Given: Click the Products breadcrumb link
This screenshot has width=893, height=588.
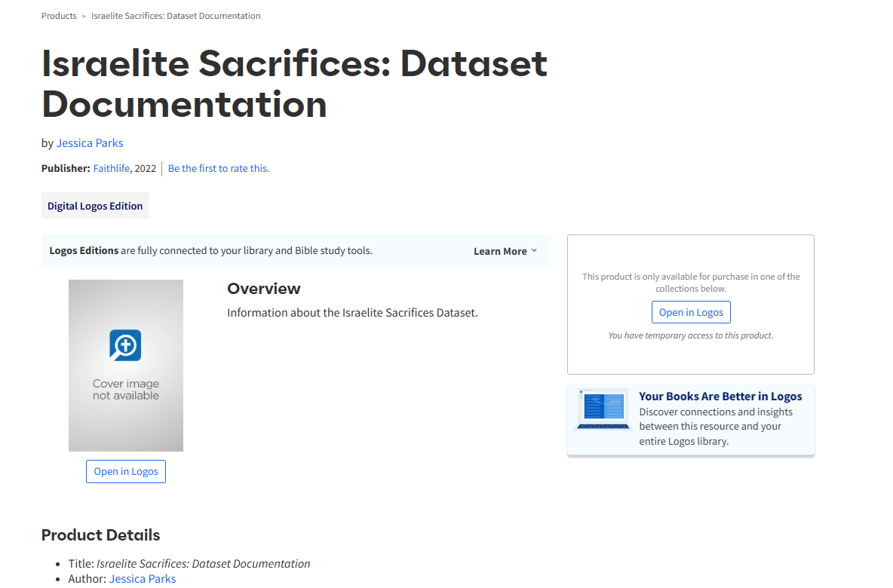Looking at the screenshot, I should (x=59, y=16).
